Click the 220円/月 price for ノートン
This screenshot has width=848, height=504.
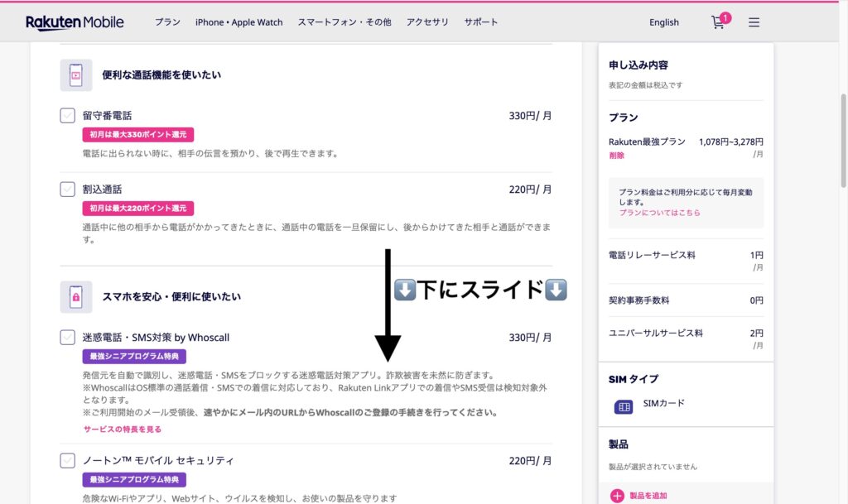pyautogui.click(x=530, y=460)
